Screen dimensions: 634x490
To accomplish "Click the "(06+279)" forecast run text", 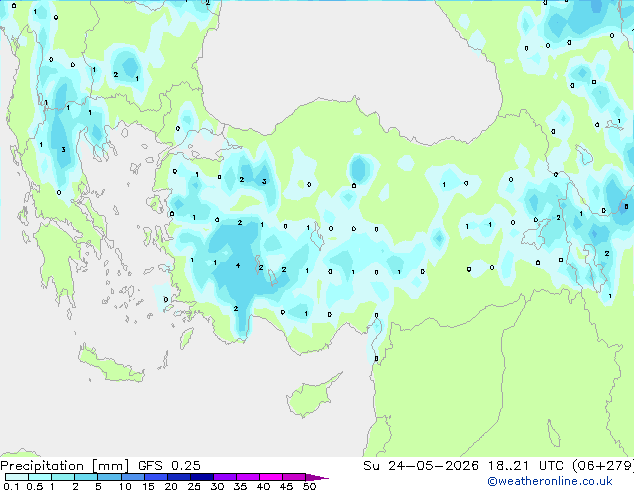I will [603, 466].
